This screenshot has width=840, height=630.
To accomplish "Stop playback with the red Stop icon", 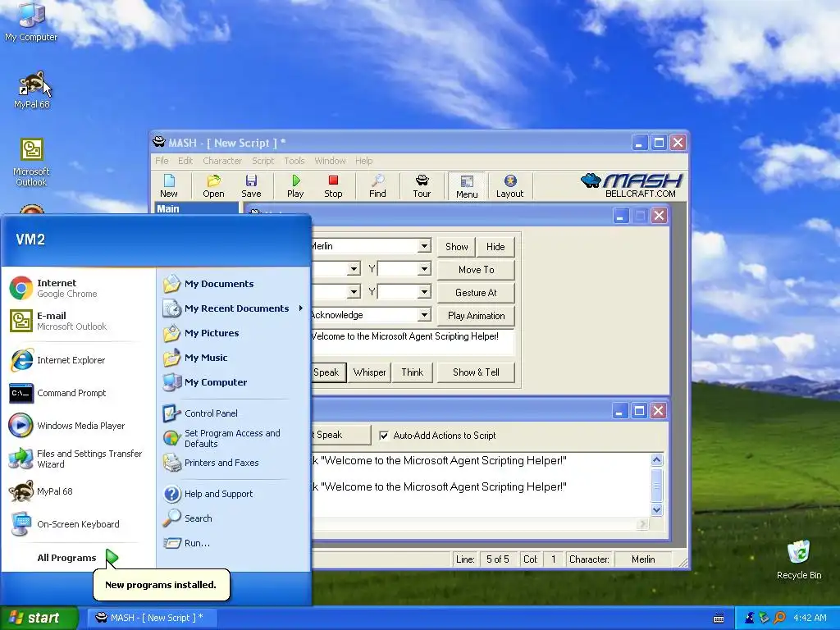I will point(333,186).
